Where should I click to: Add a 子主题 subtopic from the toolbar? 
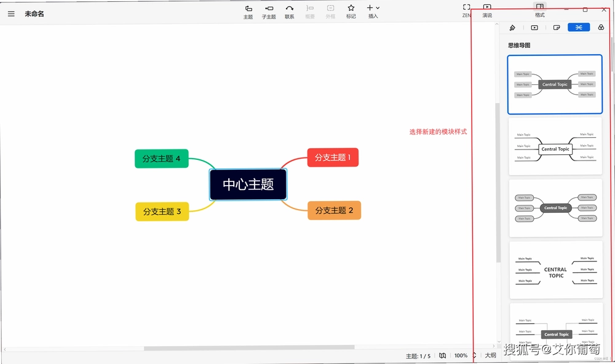pyautogui.click(x=269, y=12)
